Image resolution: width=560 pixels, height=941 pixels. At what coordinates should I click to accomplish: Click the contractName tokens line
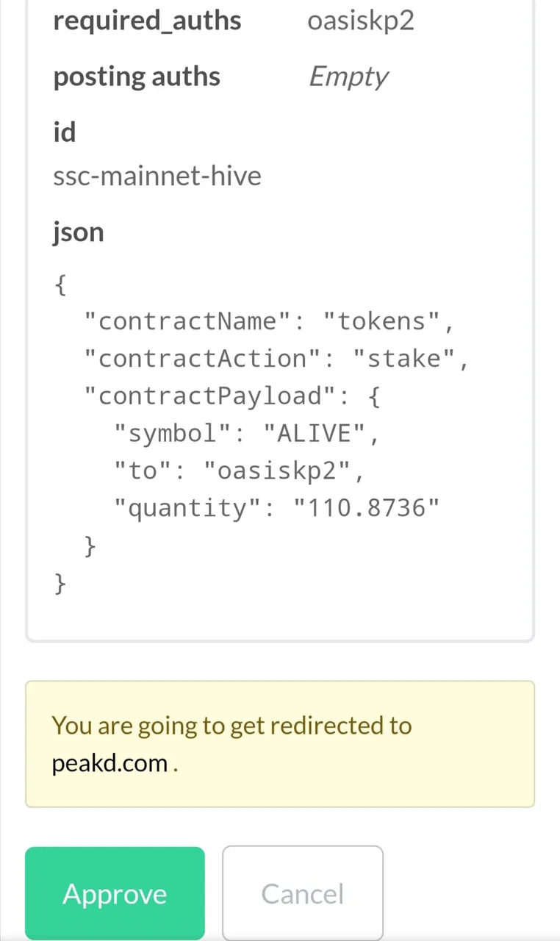tap(270, 321)
